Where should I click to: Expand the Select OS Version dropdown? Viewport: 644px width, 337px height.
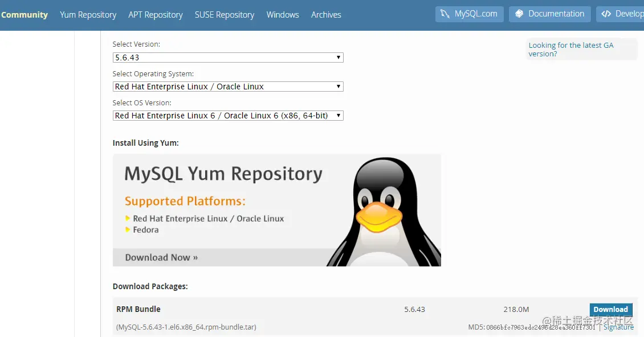coord(228,116)
